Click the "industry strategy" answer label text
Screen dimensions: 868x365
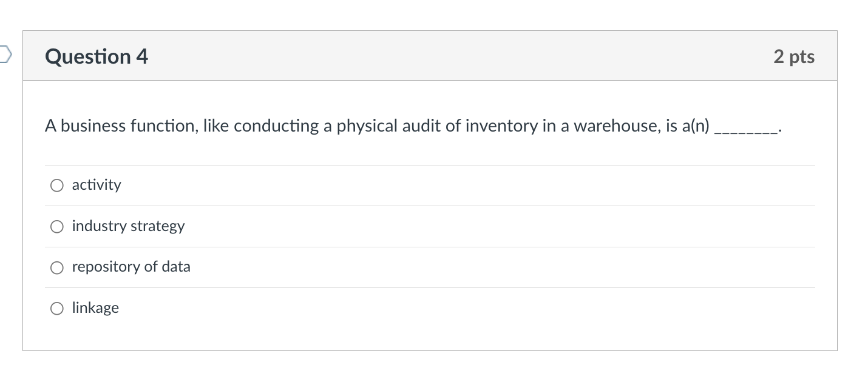pos(128,226)
